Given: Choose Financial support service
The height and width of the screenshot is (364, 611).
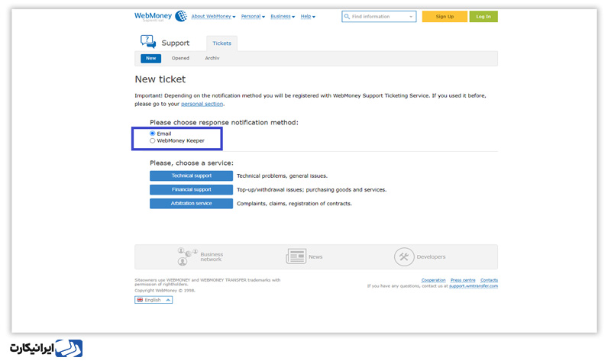Looking at the screenshot, I should click(192, 189).
